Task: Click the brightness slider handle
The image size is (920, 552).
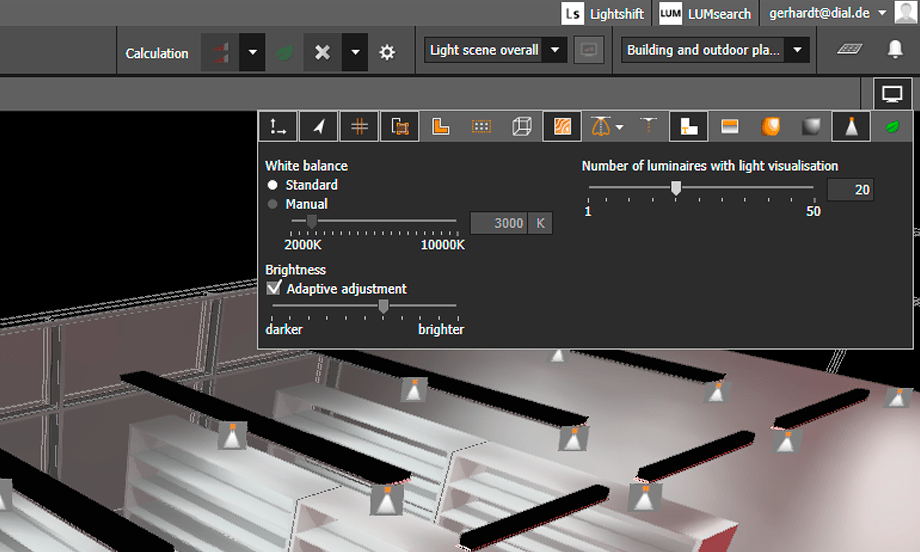Action: tap(383, 307)
